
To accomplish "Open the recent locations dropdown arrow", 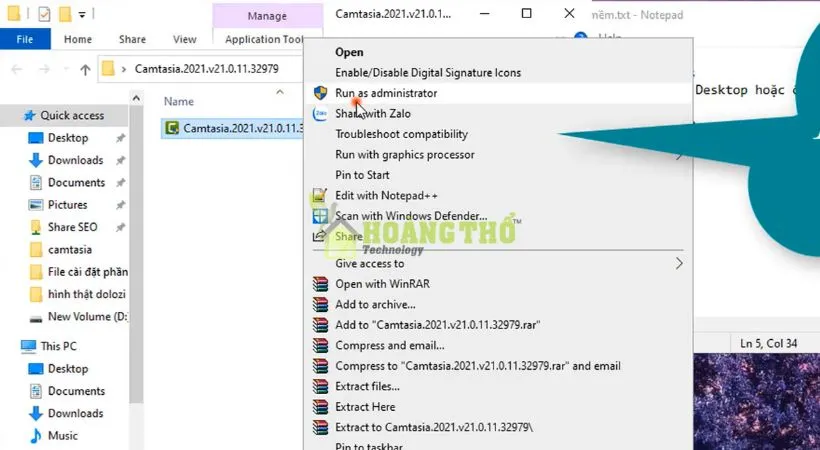I will [x=66, y=69].
